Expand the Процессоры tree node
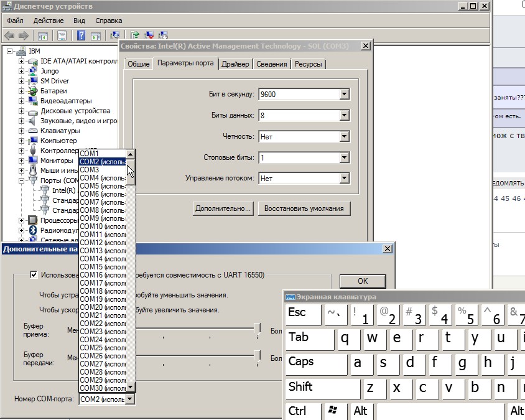The height and width of the screenshot is (420, 525). click(x=21, y=220)
